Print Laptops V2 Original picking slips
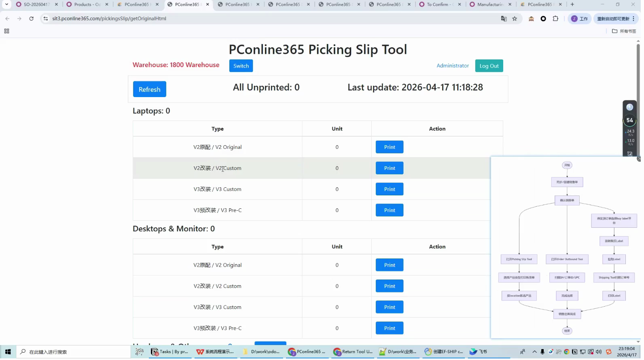This screenshot has height=360, width=644. [390, 147]
